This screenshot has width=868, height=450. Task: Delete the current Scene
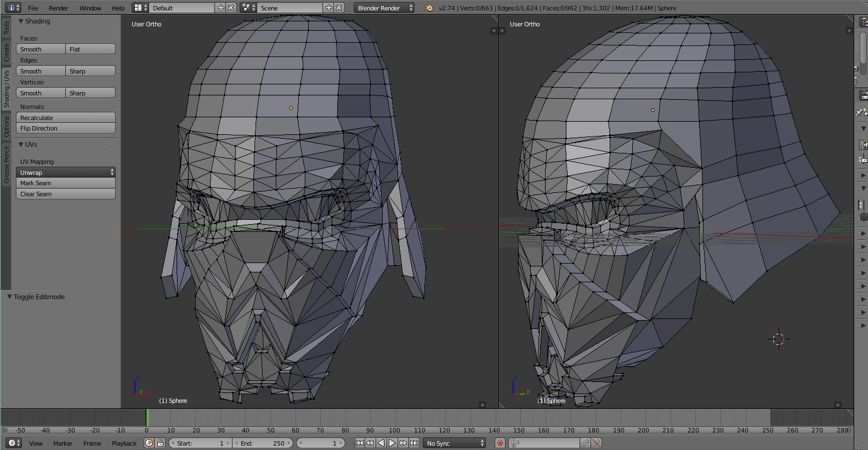pos(339,8)
